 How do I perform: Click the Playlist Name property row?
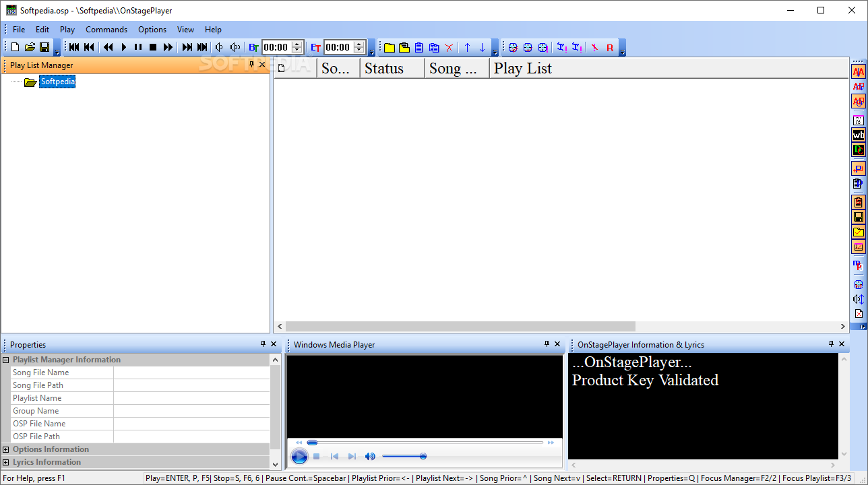(140, 398)
